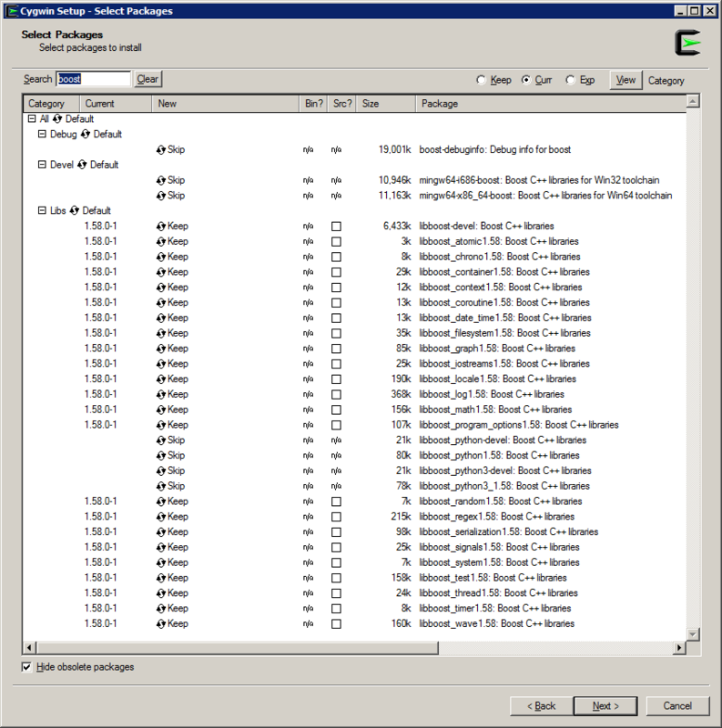
Task: Cycle Default action icon for Libs category
Action: pos(74,211)
